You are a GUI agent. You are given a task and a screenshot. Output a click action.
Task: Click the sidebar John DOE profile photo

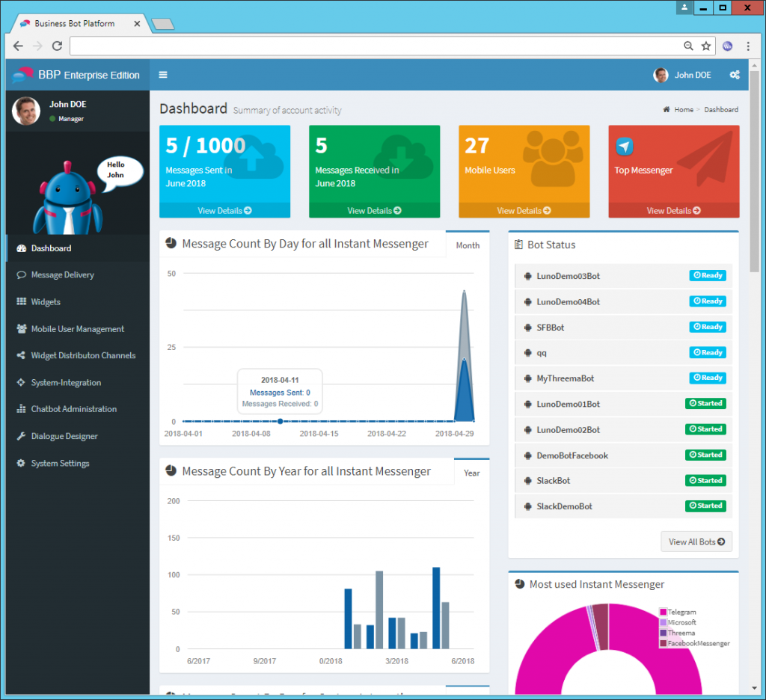(26, 111)
